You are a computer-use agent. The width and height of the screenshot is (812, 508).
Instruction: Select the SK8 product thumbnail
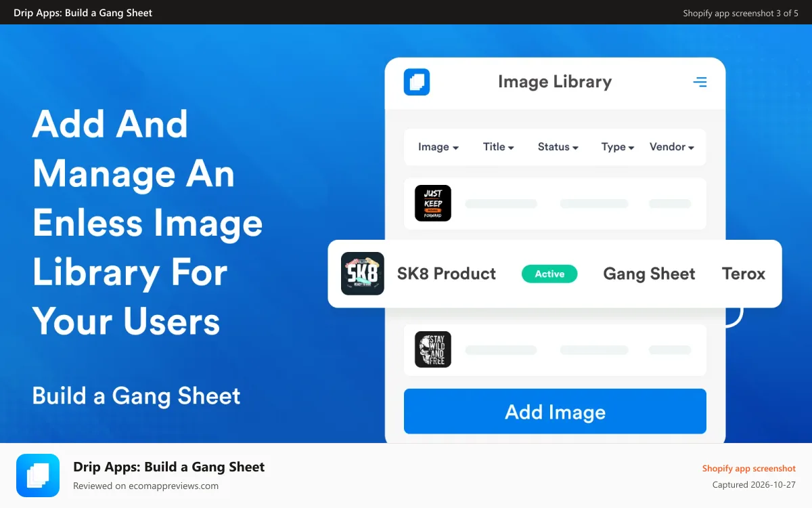tap(363, 274)
